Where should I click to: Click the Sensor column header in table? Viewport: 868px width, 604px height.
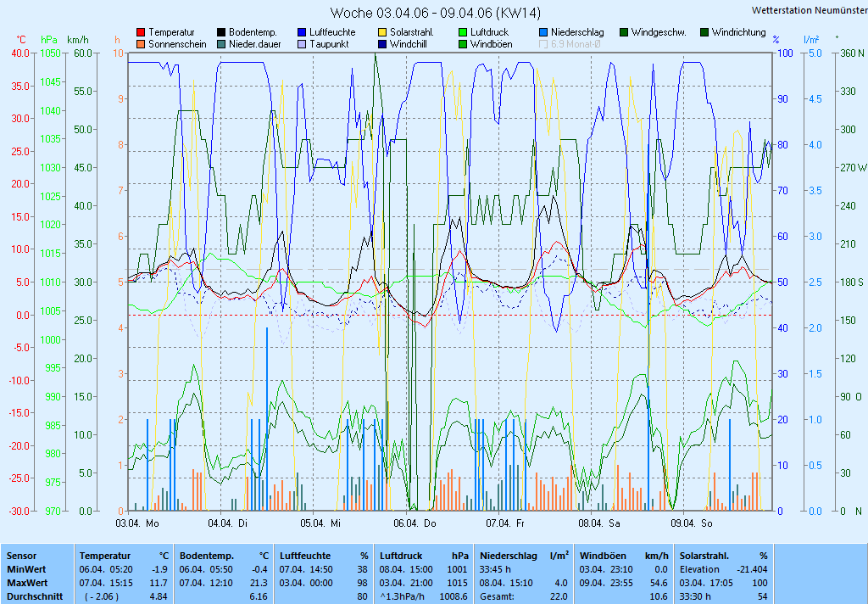(21, 556)
